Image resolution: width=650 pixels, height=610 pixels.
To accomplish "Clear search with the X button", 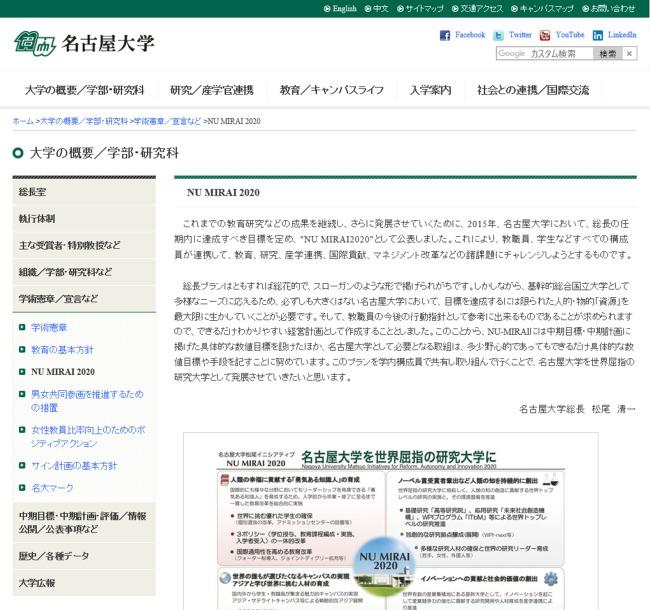I will (x=629, y=53).
